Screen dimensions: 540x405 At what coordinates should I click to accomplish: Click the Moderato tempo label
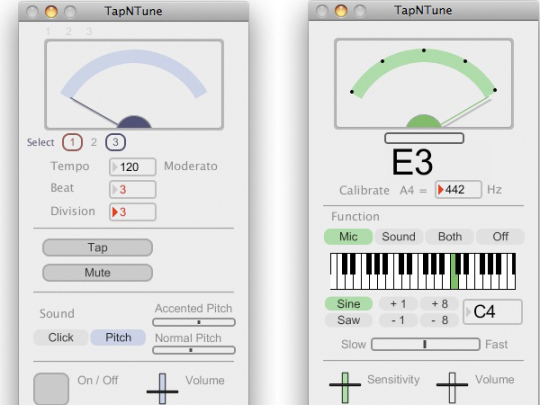(x=191, y=166)
